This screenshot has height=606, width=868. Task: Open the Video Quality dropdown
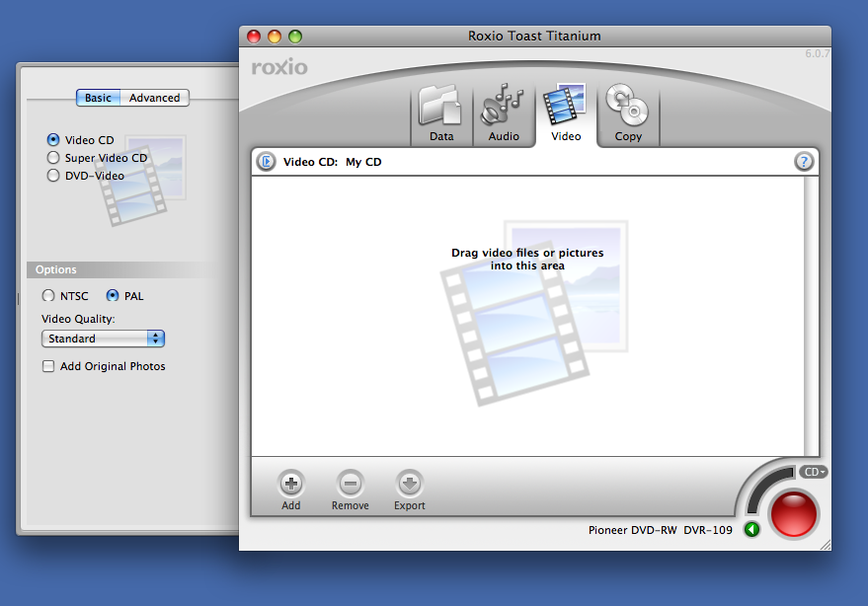103,339
